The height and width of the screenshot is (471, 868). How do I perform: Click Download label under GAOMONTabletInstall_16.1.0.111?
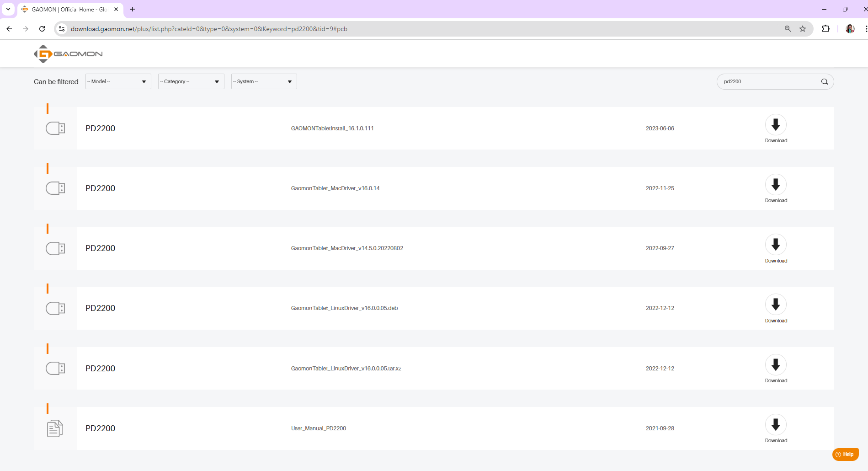[x=776, y=140]
